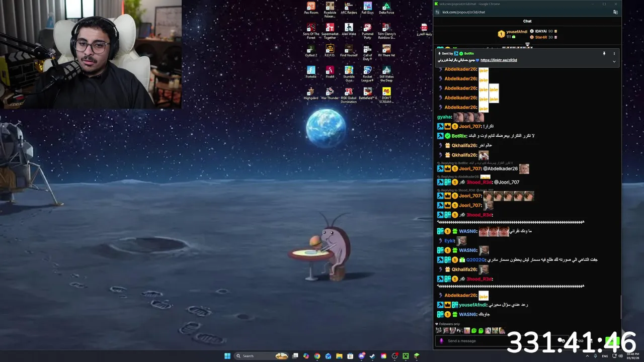Open the Microsoft Store taskbar icon

tap(350, 356)
